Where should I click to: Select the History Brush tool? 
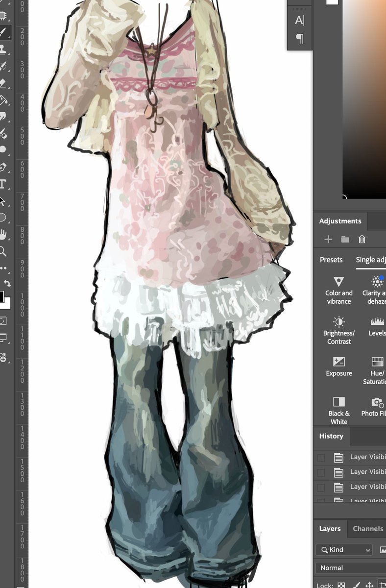coord(3,66)
